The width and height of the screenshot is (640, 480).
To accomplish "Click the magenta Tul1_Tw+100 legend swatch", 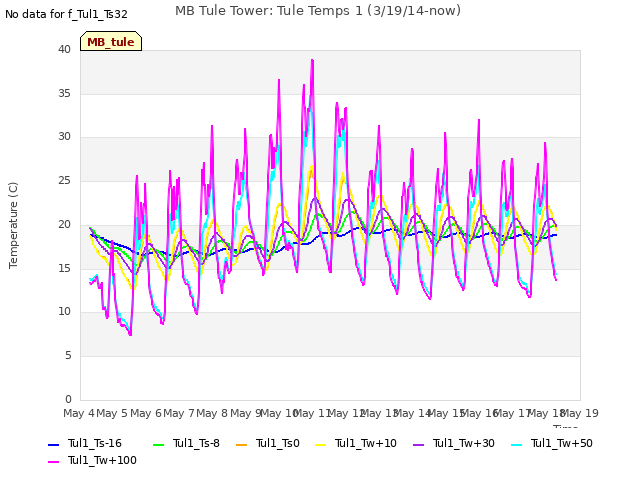I will [54, 462].
